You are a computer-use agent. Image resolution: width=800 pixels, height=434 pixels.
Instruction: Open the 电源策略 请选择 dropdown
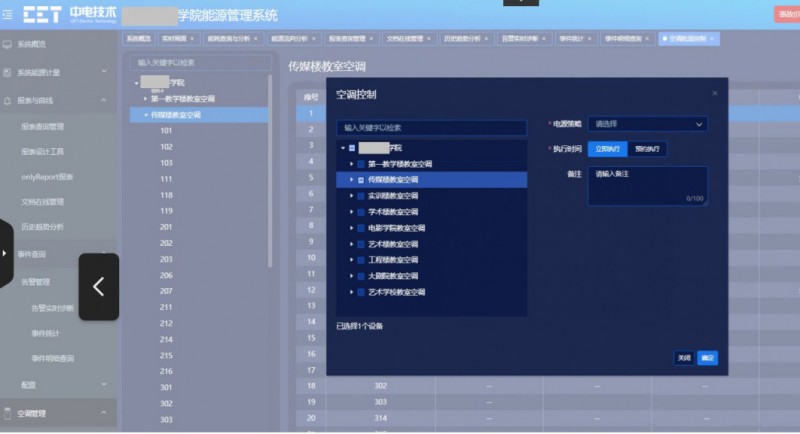647,124
